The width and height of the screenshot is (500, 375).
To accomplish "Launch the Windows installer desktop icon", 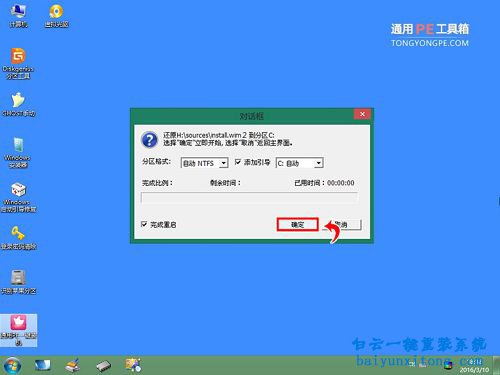I will [x=18, y=152].
